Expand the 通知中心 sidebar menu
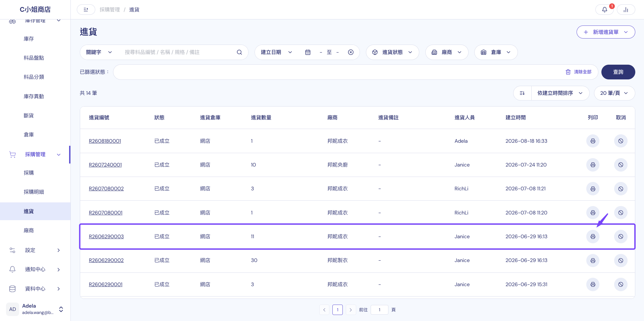The height and width of the screenshot is (321, 644). [x=35, y=269]
